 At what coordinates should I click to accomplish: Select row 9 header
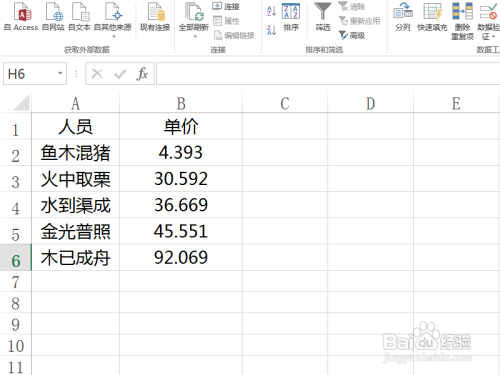pos(15,324)
